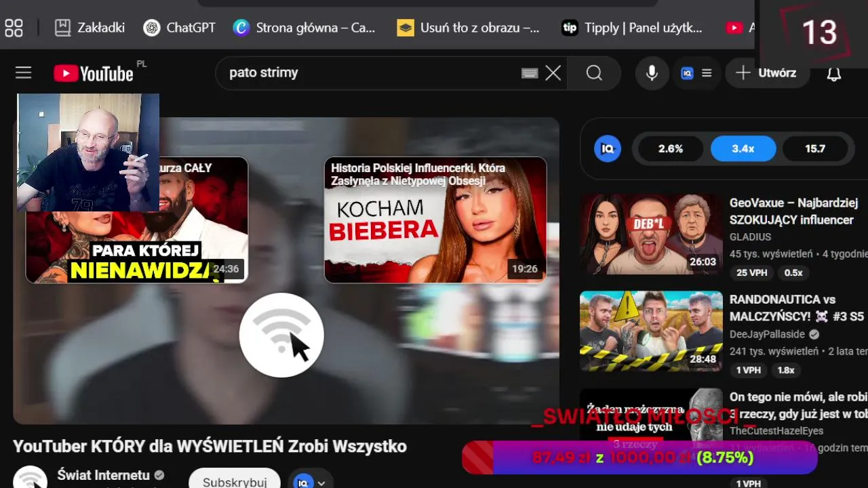Open the GeoVaxue video thumbnail
Image resolution: width=868 pixels, height=488 pixels.
pyautogui.click(x=651, y=234)
